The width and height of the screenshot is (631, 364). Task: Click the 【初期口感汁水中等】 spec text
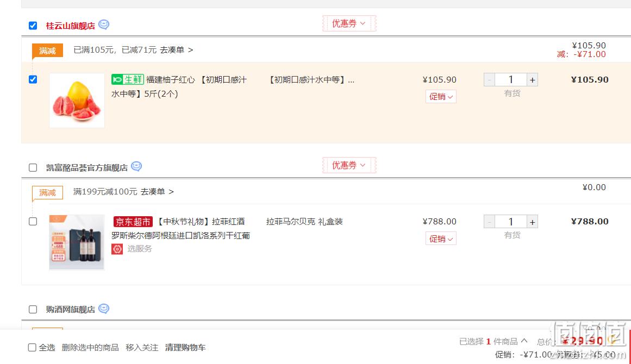[310, 80]
